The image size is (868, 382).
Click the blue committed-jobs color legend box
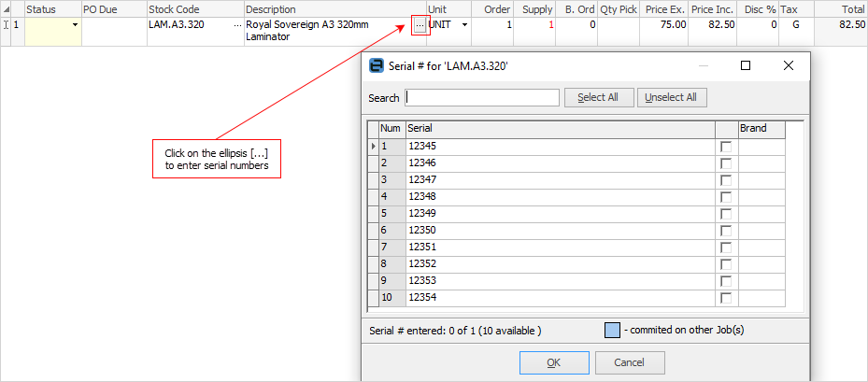click(x=612, y=331)
